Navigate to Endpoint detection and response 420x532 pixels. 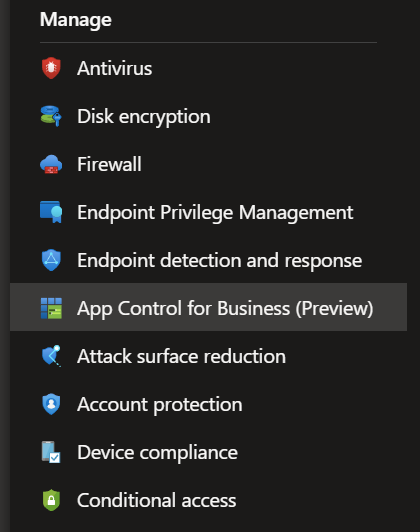(219, 260)
